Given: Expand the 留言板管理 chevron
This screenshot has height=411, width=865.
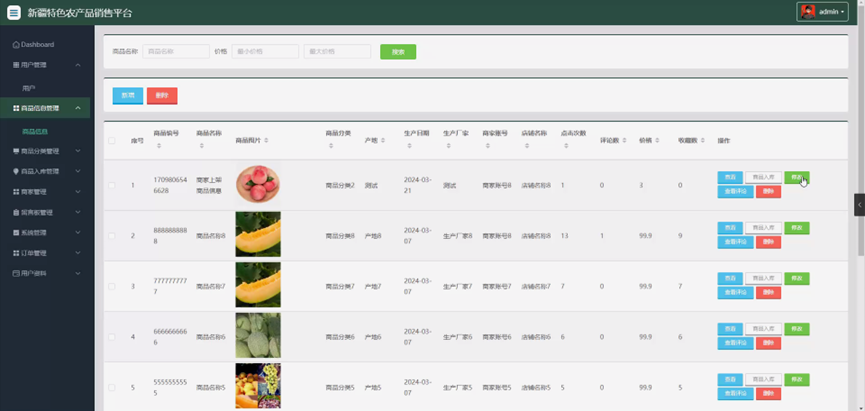Looking at the screenshot, I should [78, 212].
